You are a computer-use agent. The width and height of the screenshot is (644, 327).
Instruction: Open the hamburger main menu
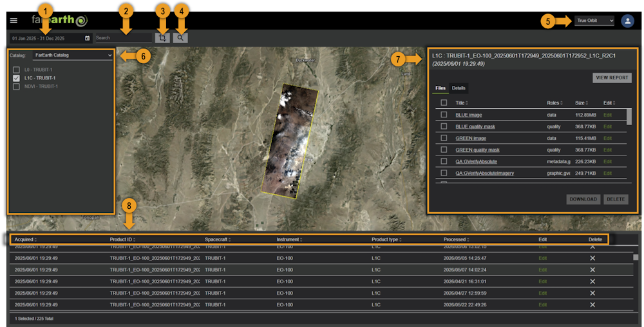point(14,21)
